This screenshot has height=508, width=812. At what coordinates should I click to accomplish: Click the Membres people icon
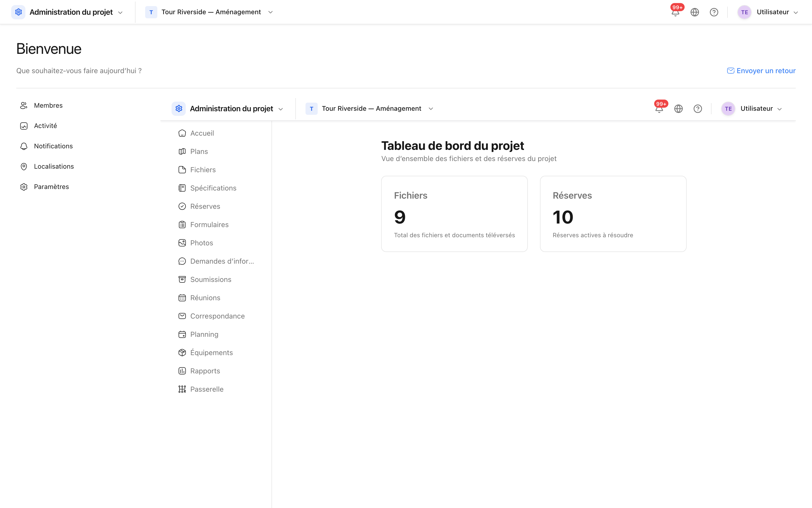pos(24,105)
